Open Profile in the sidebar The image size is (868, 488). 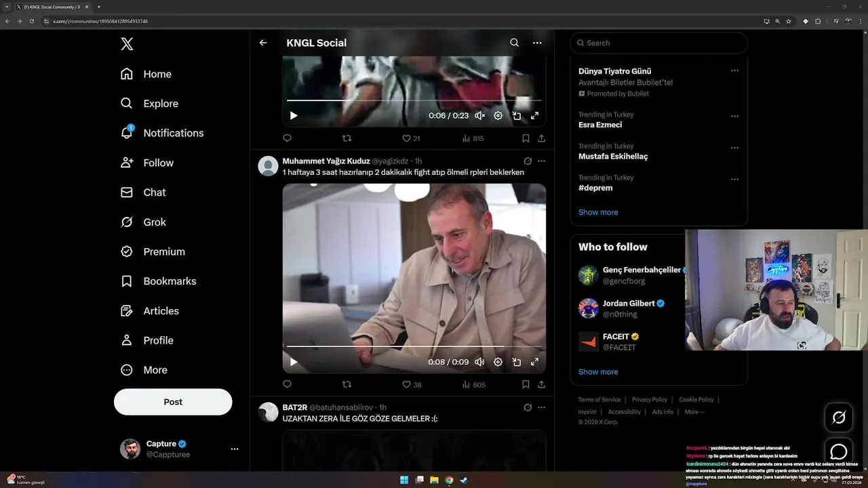pos(146,340)
